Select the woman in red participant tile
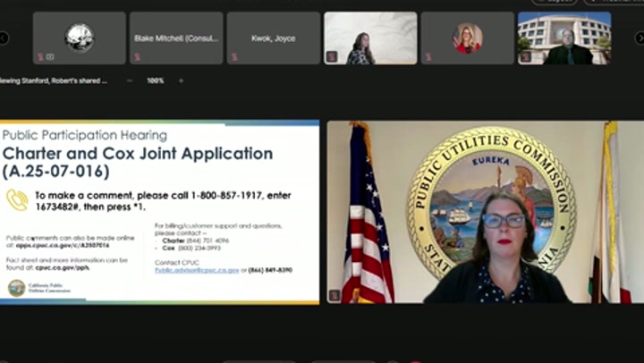This screenshot has height=363, width=644. click(x=467, y=38)
